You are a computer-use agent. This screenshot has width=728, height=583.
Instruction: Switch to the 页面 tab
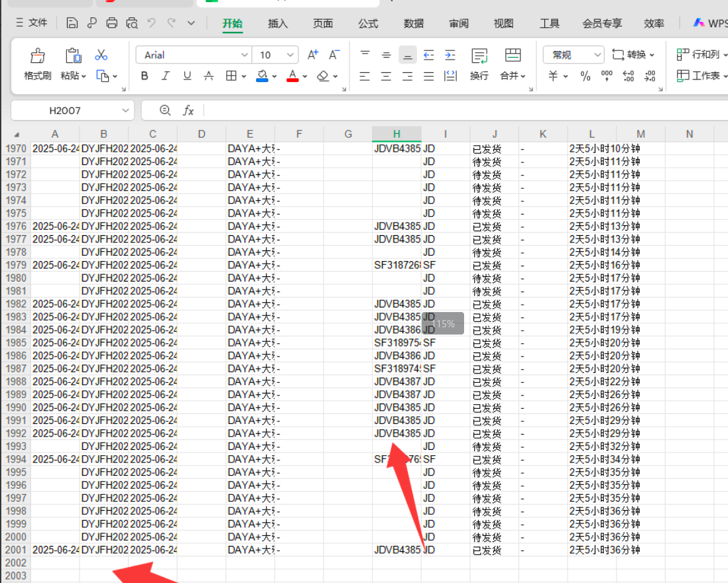coord(323,24)
